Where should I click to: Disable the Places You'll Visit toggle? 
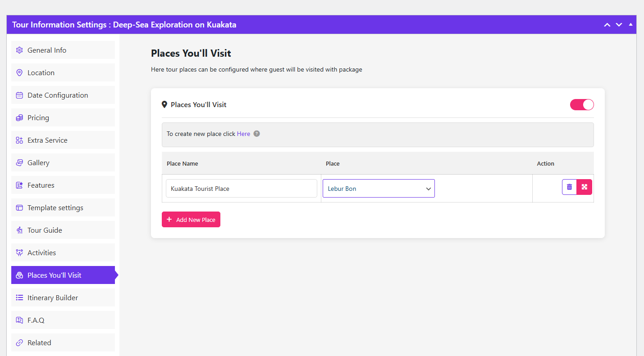point(582,105)
